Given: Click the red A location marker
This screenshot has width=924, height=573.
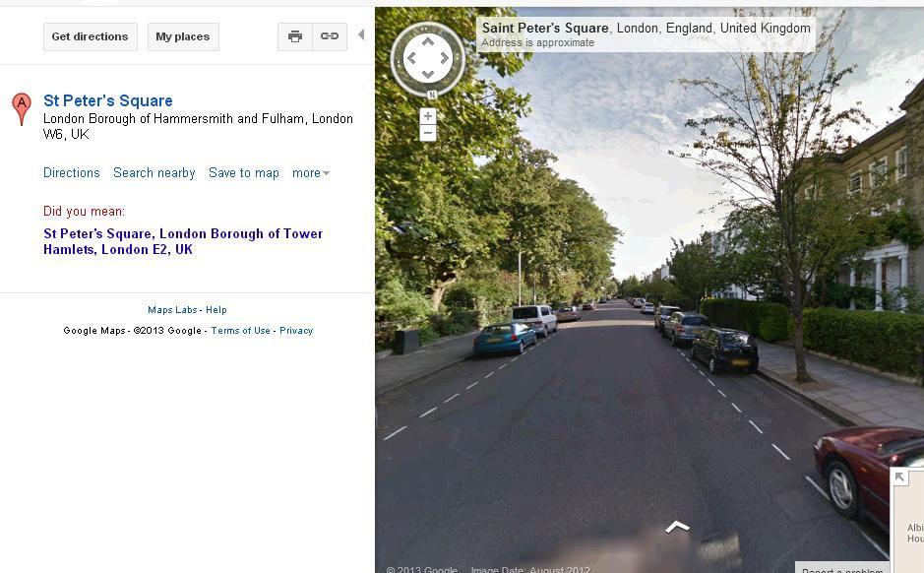Looking at the screenshot, I should tap(22, 108).
